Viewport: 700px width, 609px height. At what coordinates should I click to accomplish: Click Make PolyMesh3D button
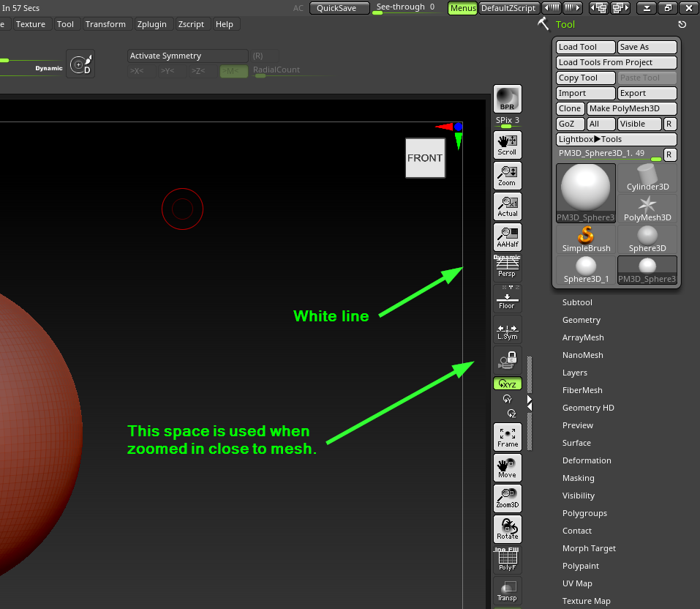click(x=632, y=108)
